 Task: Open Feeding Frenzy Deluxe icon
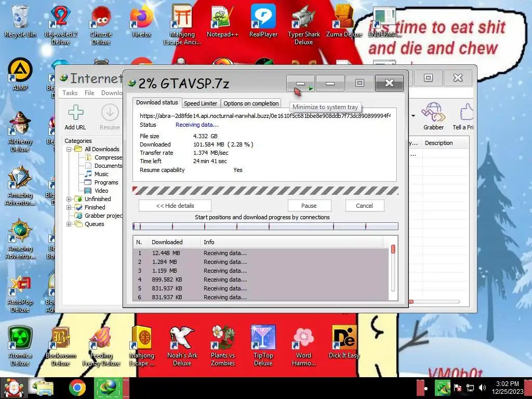[x=101, y=346]
